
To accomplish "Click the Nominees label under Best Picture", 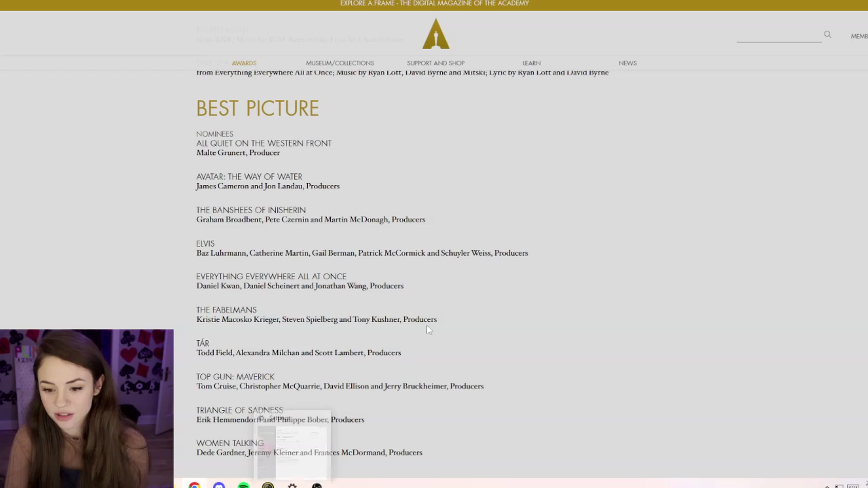I will (215, 134).
